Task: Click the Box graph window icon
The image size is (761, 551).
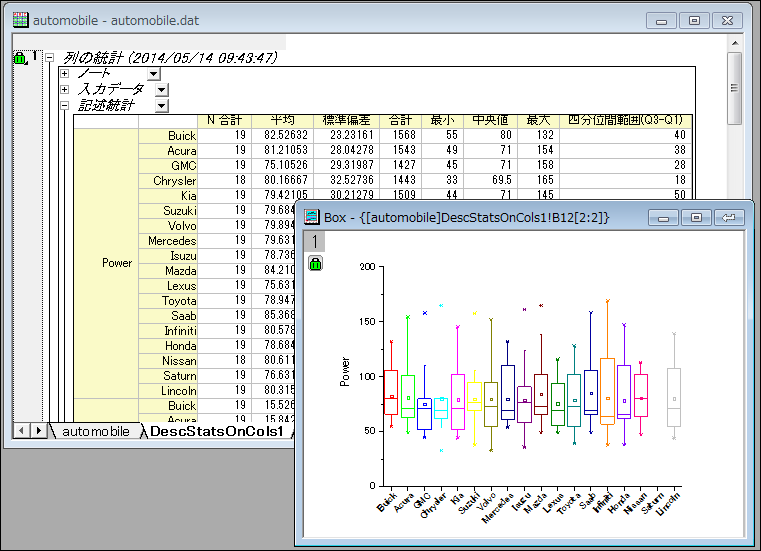Action: 312,217
